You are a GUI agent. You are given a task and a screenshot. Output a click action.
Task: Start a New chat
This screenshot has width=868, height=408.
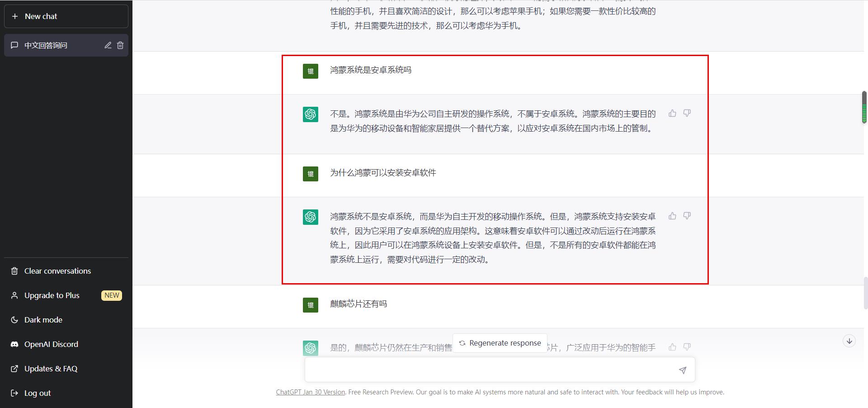click(40, 16)
